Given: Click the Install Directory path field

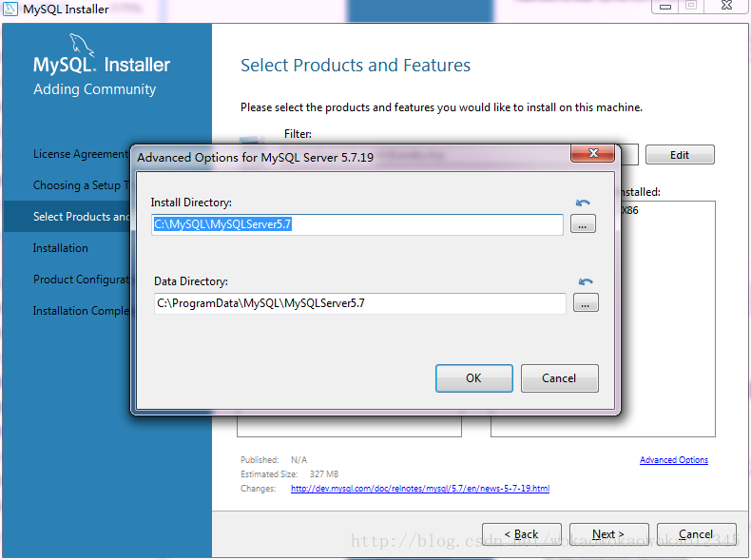Looking at the screenshot, I should click(x=356, y=224).
